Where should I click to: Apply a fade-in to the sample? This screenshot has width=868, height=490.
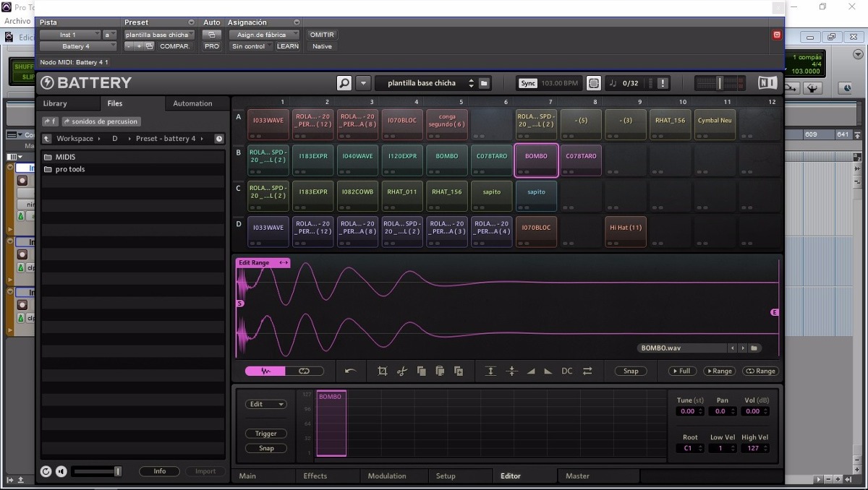pos(531,371)
